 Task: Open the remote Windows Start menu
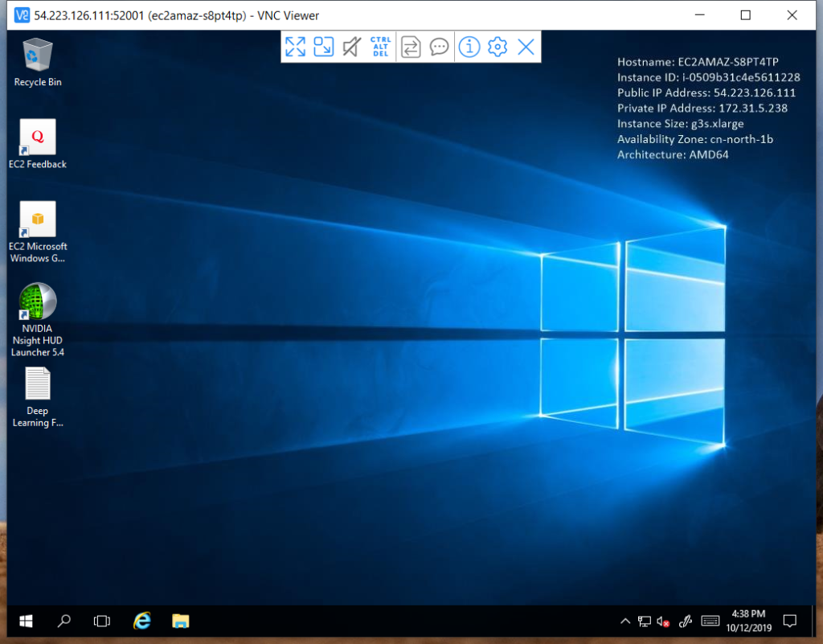pyautogui.click(x=26, y=621)
